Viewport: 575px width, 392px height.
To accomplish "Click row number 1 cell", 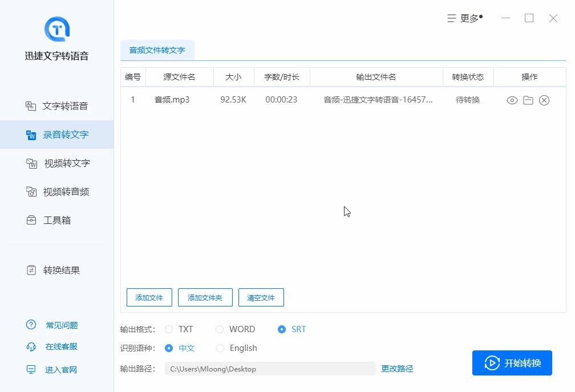I will (133, 100).
